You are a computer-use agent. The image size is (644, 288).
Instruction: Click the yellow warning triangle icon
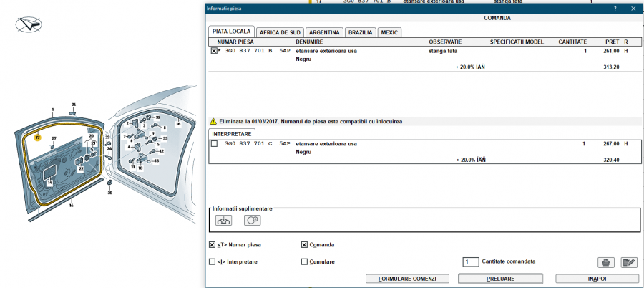pyautogui.click(x=213, y=122)
